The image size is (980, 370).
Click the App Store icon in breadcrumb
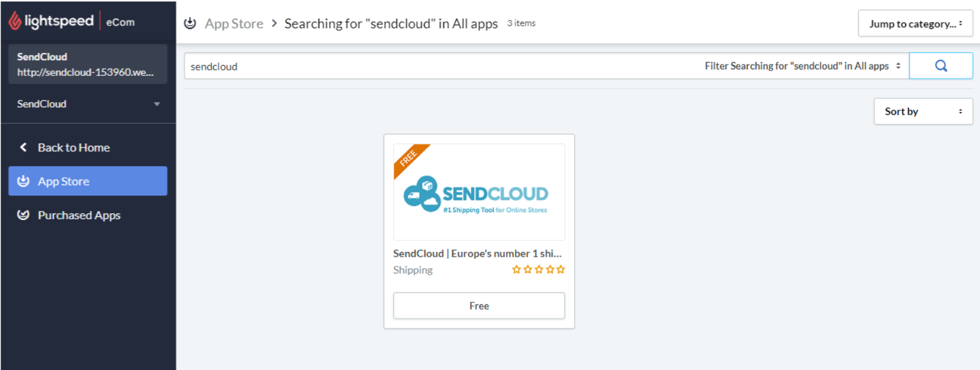coord(190,24)
